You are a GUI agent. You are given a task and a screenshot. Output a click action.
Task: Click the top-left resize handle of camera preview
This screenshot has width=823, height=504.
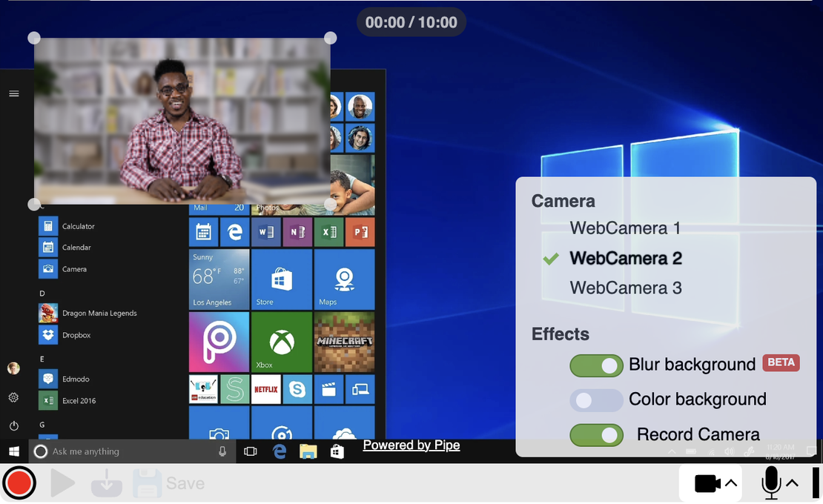(x=33, y=38)
